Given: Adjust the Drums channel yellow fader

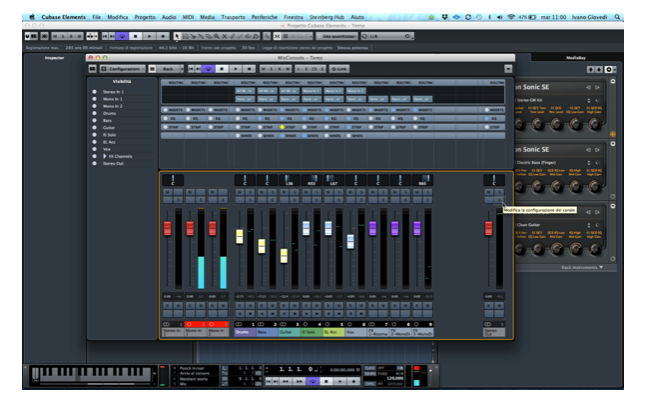Looking at the screenshot, I should (x=239, y=236).
